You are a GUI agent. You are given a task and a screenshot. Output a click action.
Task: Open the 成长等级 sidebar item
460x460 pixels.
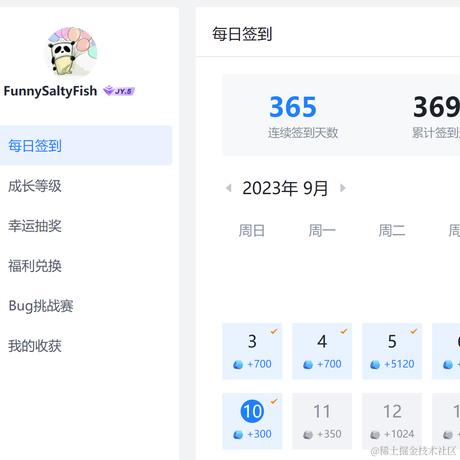35,186
